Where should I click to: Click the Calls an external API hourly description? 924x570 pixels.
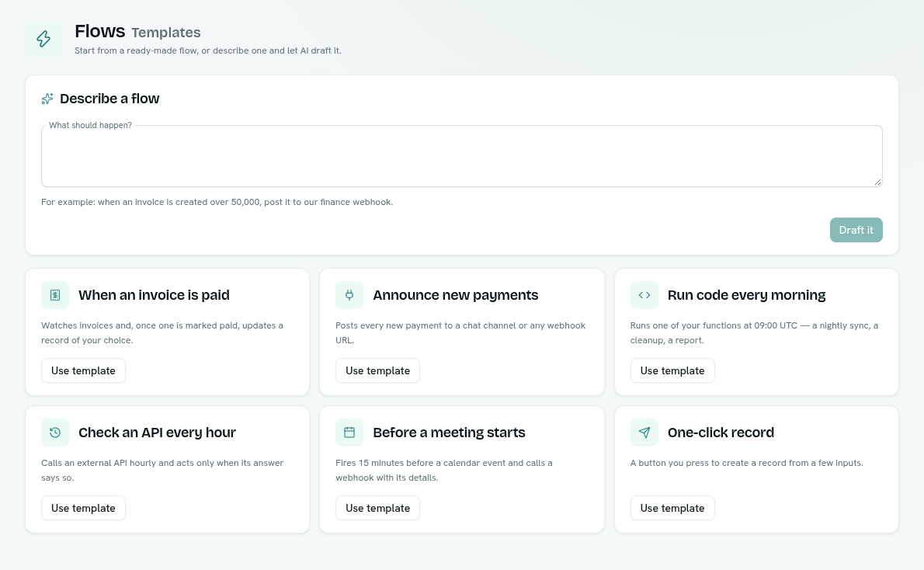coord(162,470)
